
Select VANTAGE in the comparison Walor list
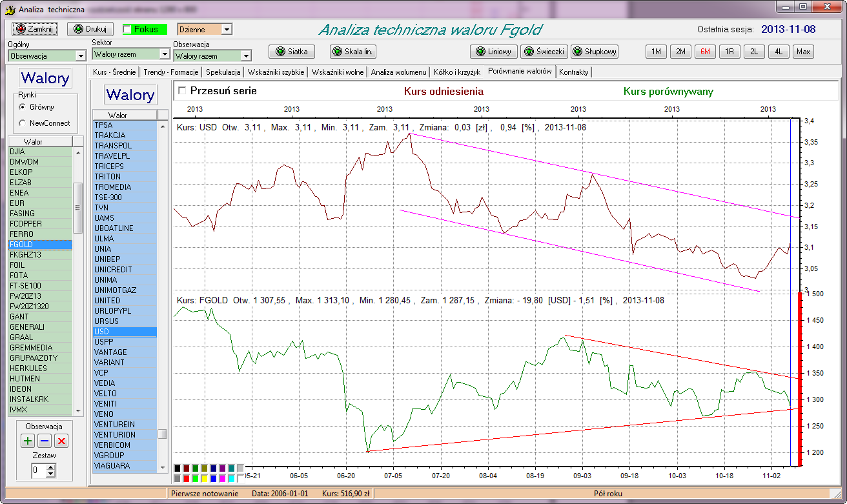click(125, 352)
